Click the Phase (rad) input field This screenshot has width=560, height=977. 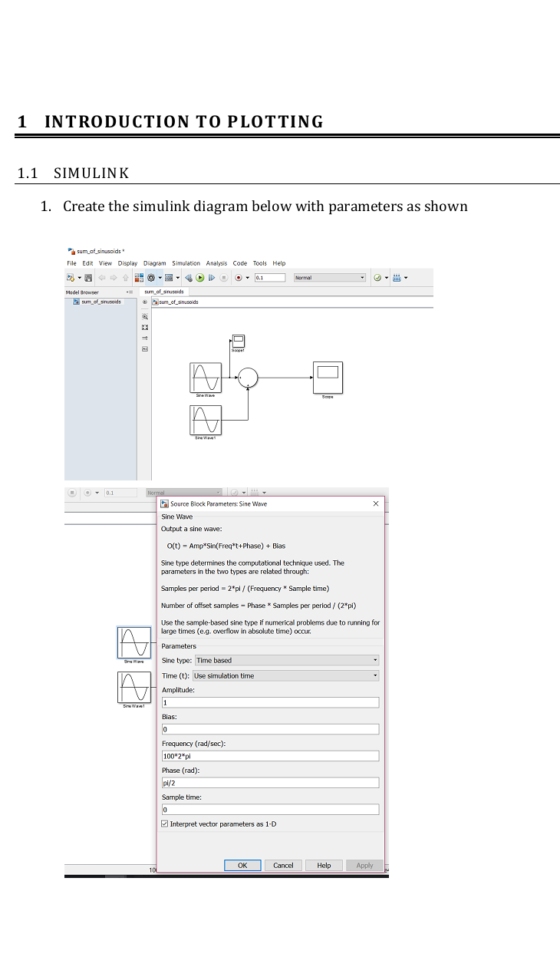tap(270, 783)
